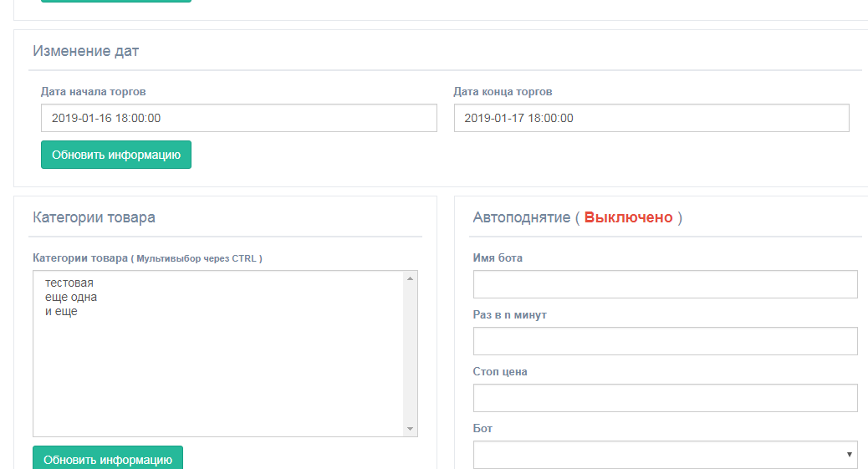Viewport: 868px width, 469px height.
Task: Click the category list scrollbar up arrow
Action: click(x=410, y=278)
